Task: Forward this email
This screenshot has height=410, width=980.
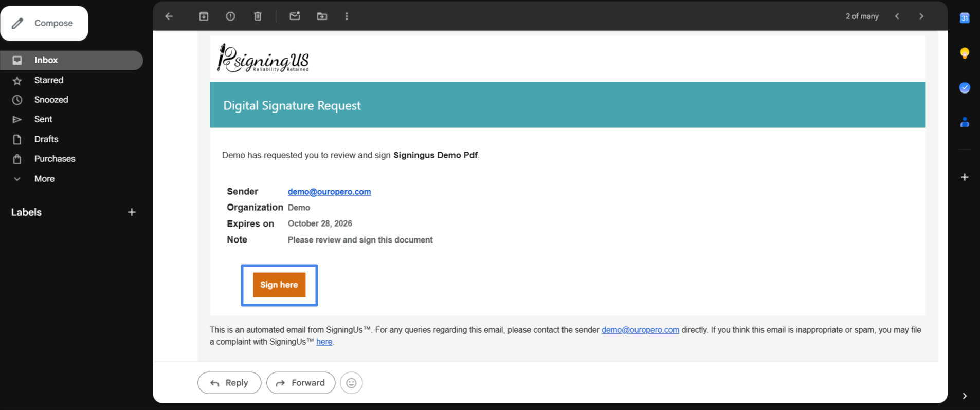Action: (x=301, y=383)
